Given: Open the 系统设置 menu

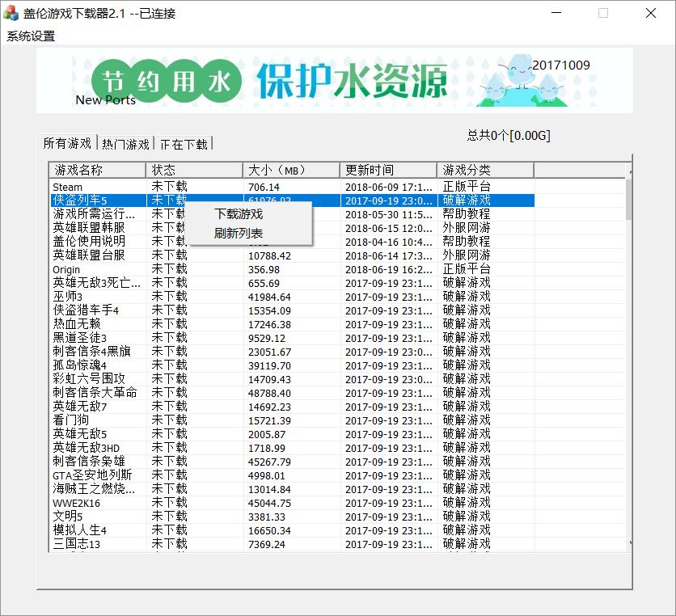Looking at the screenshot, I should (31, 36).
